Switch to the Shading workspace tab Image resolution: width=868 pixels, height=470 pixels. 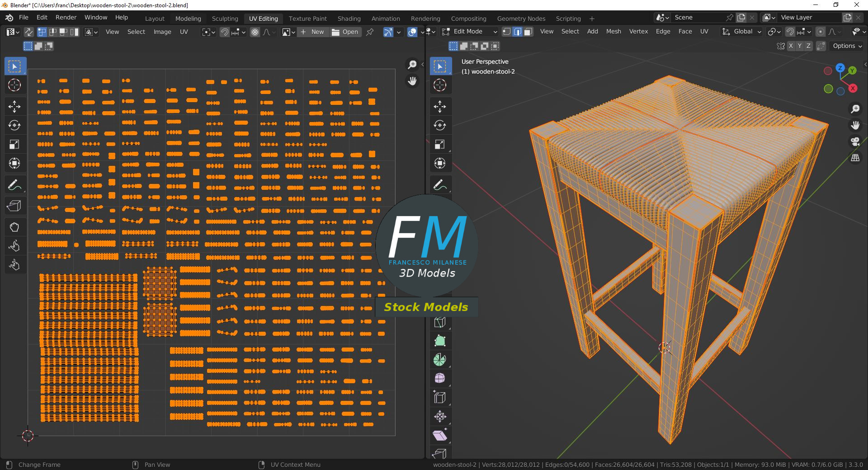(349, 19)
